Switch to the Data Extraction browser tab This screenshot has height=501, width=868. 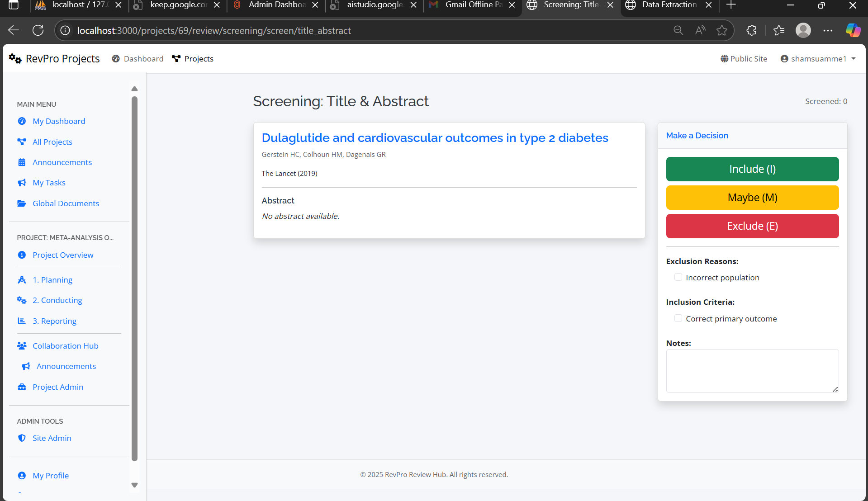669,5
